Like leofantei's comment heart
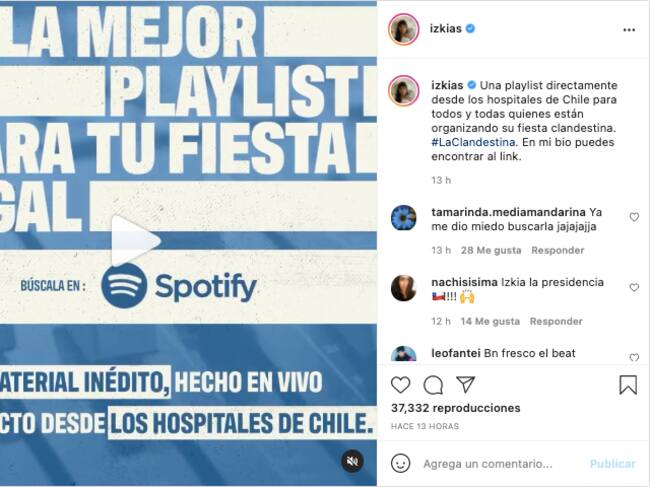 click(634, 357)
